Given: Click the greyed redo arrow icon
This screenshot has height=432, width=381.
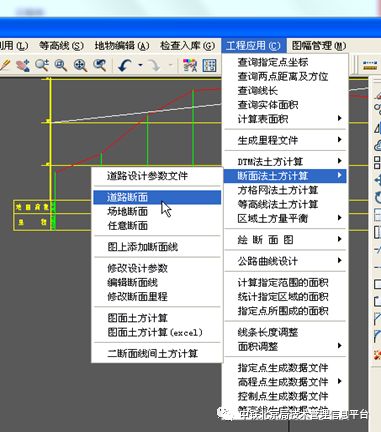Looking at the screenshot, I should (155, 65).
